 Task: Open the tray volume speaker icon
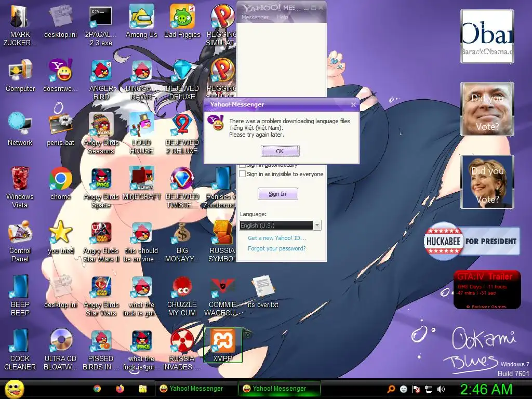441,389
